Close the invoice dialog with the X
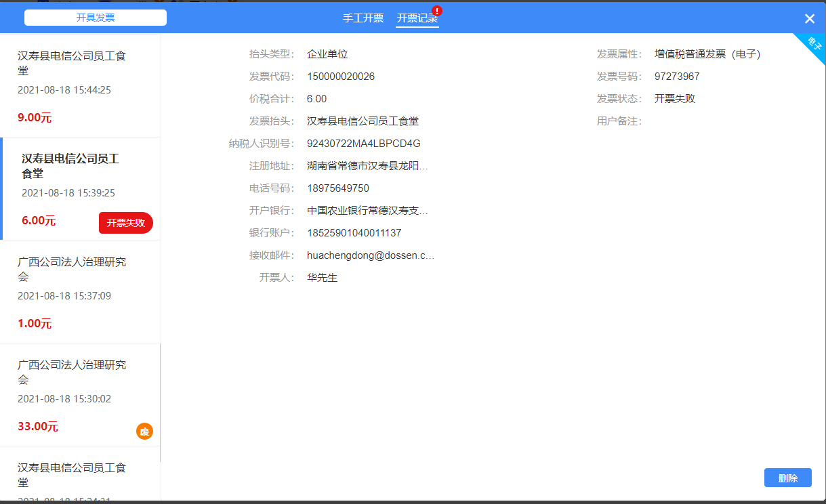 pyautogui.click(x=809, y=19)
